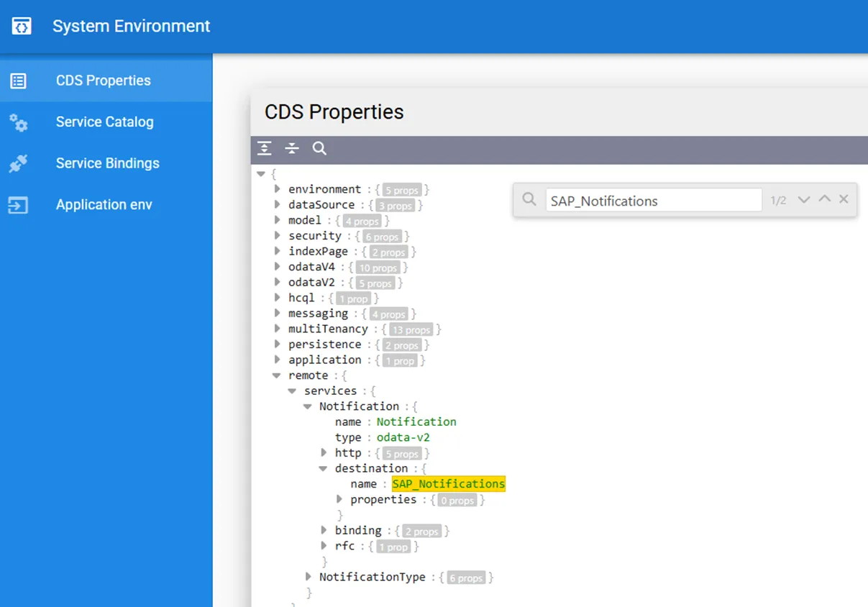
Task: Expand the NotificationType node
Action: (309, 576)
